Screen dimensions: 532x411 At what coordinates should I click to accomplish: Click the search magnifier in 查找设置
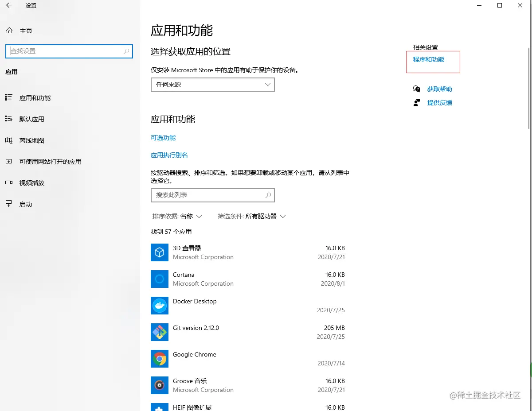(x=126, y=51)
